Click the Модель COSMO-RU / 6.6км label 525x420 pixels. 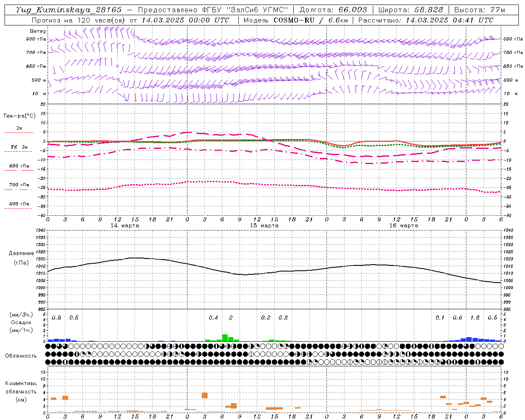pos(296,20)
